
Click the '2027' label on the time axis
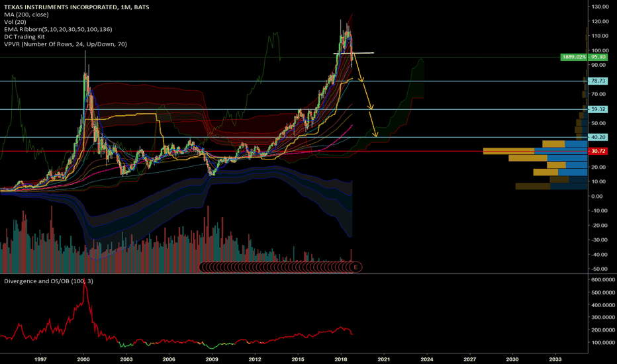tap(469, 359)
